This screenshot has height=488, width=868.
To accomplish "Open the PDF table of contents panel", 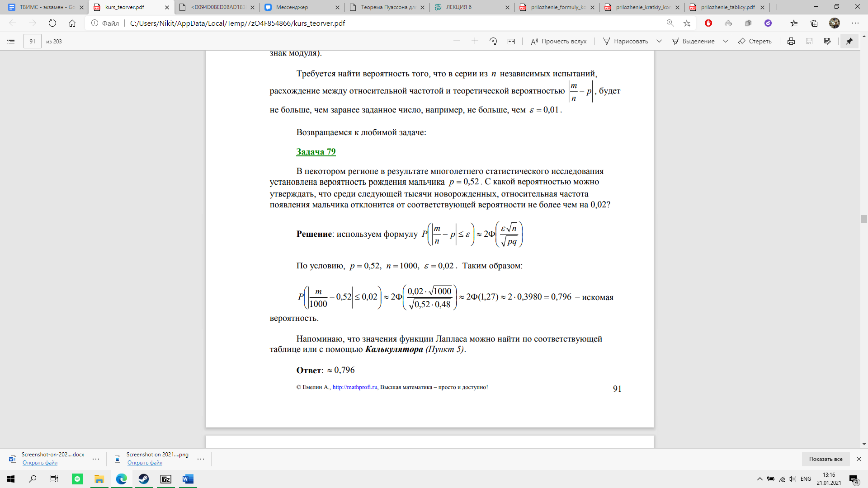I will [11, 41].
